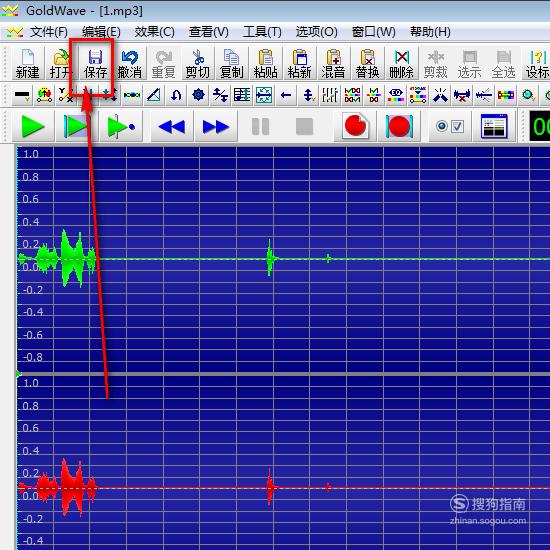550x550 pixels.
Task: Trim audio using 剪裁 button
Action: tap(435, 64)
